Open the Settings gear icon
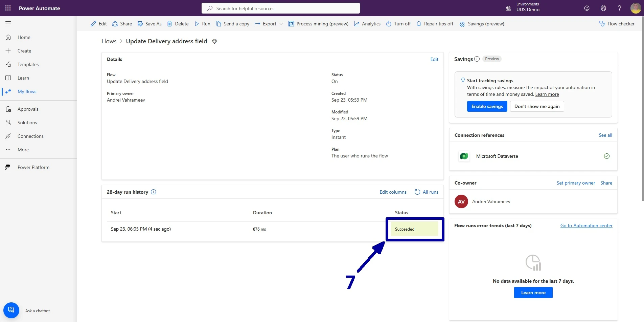This screenshot has width=644, height=322. pyautogui.click(x=603, y=8)
